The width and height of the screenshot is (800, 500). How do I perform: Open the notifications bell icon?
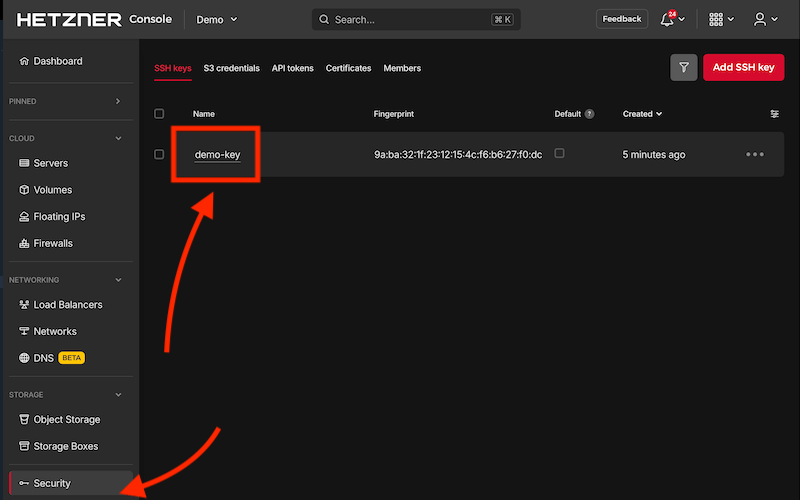point(667,19)
